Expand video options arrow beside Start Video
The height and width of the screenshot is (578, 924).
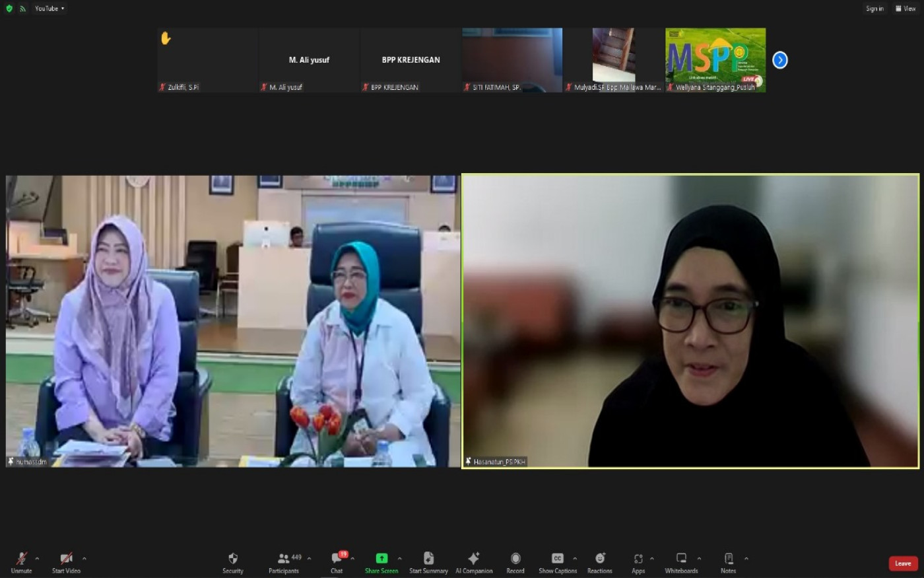tap(84, 559)
